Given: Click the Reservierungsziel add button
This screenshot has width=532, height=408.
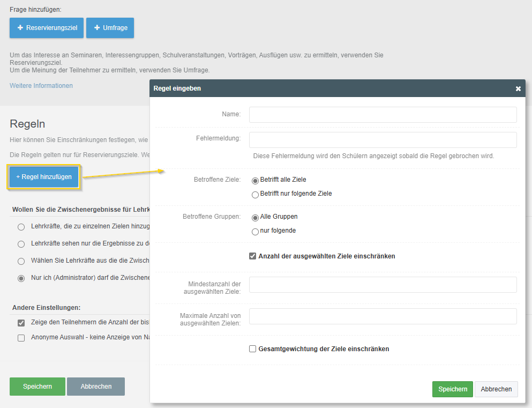Looking at the screenshot, I should pos(47,28).
